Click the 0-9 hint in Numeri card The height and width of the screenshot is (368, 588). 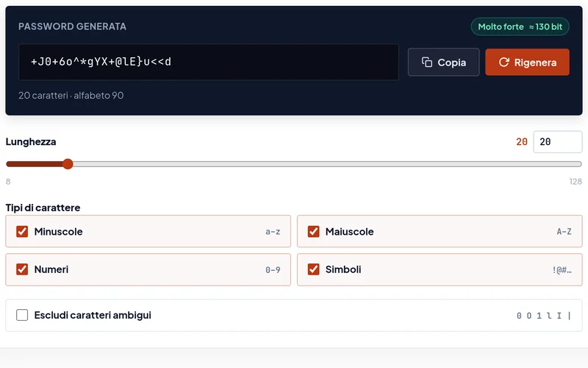273,269
